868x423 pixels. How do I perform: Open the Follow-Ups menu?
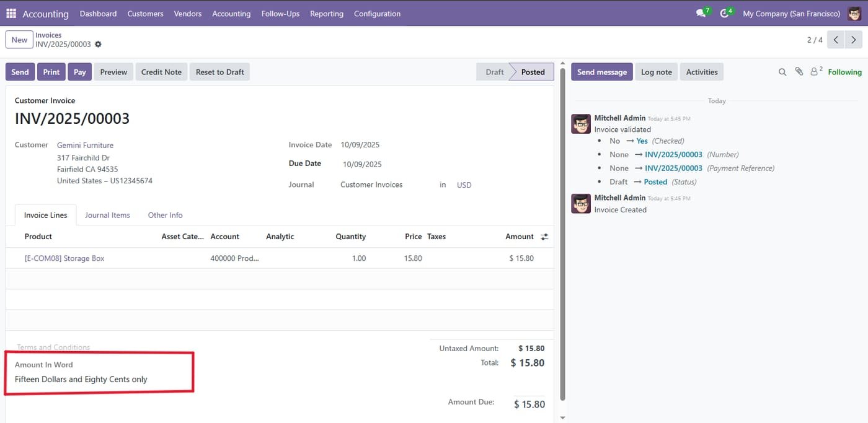[x=280, y=13]
